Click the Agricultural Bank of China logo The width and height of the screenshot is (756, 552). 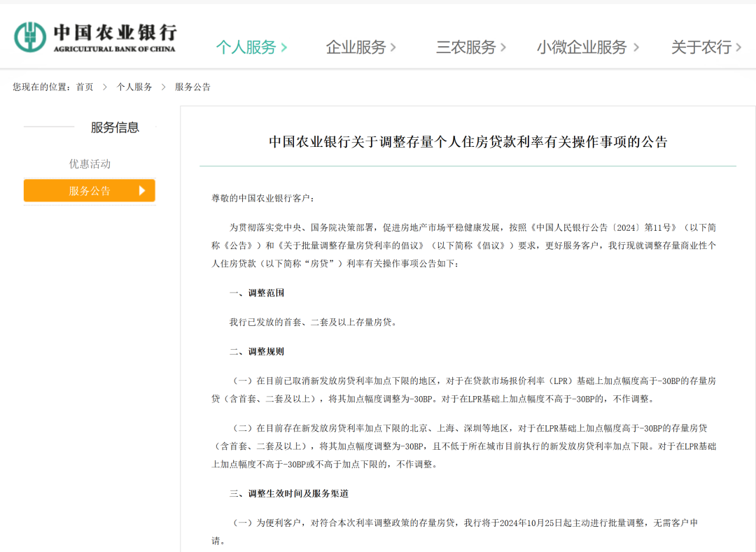95,37
